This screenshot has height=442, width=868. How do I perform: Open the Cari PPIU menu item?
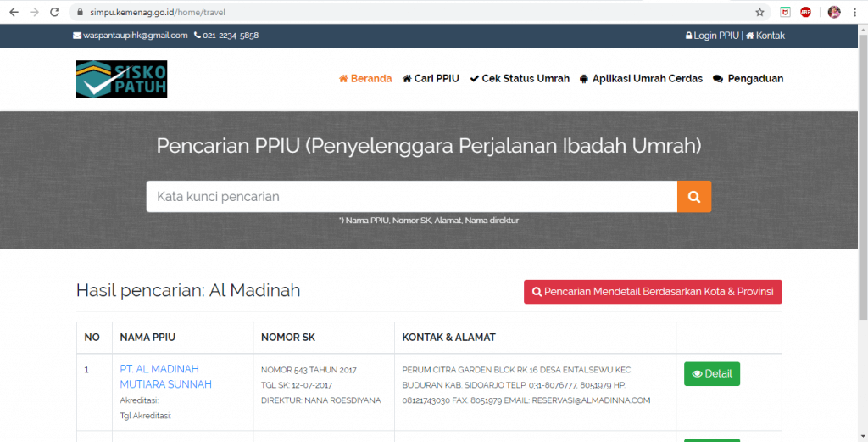(x=431, y=79)
